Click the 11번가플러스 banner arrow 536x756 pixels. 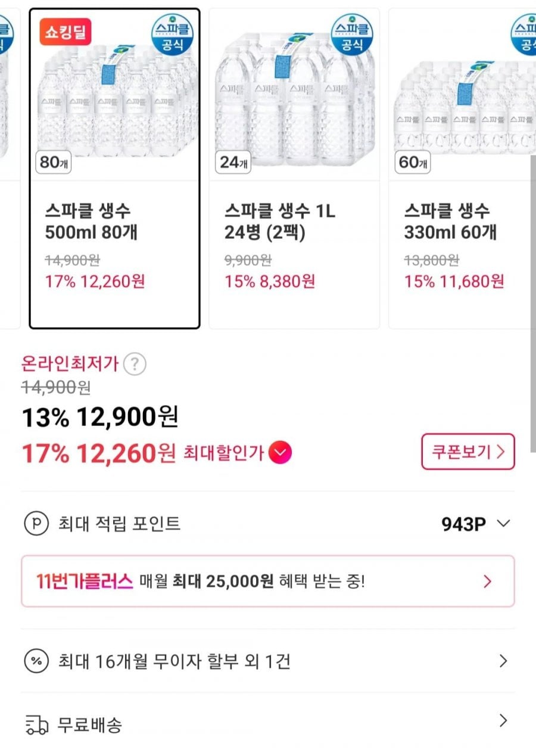click(487, 581)
